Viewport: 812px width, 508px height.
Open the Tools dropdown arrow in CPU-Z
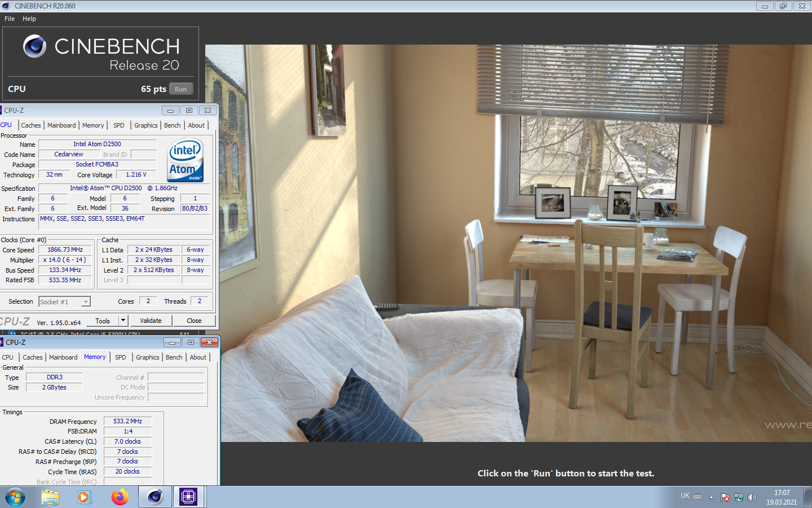pos(123,321)
